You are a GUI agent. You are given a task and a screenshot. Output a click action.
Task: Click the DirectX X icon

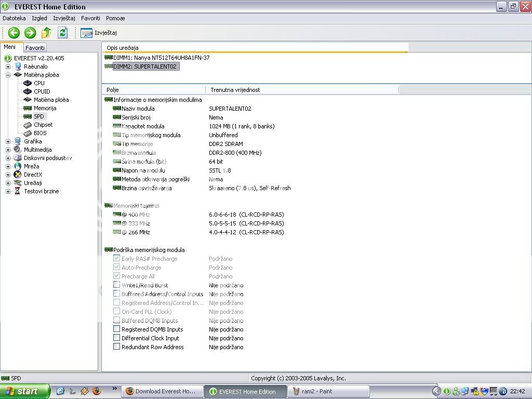click(x=17, y=175)
